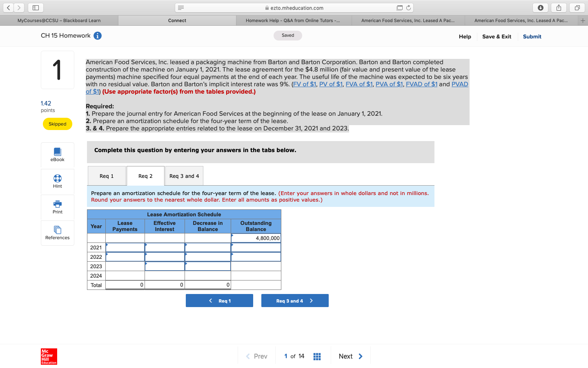Viewport: 588px width, 368px height.
Task: Open the PV of $1 table link
Action: 331,84
